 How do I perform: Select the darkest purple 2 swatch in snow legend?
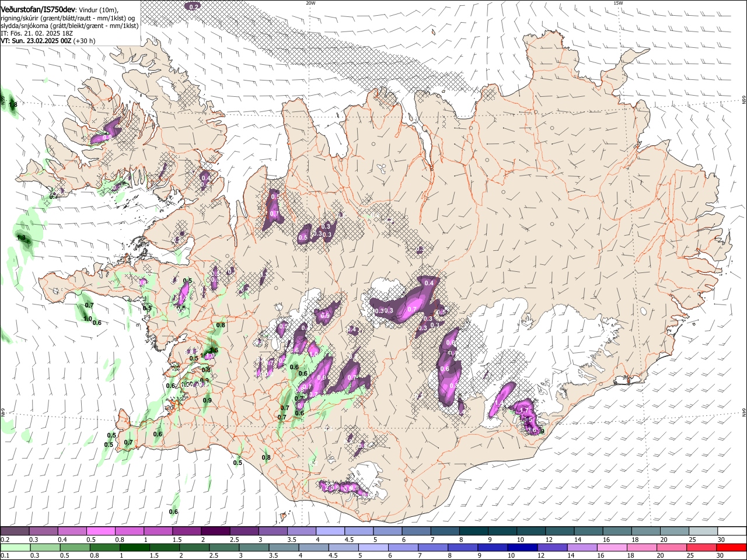(215, 531)
